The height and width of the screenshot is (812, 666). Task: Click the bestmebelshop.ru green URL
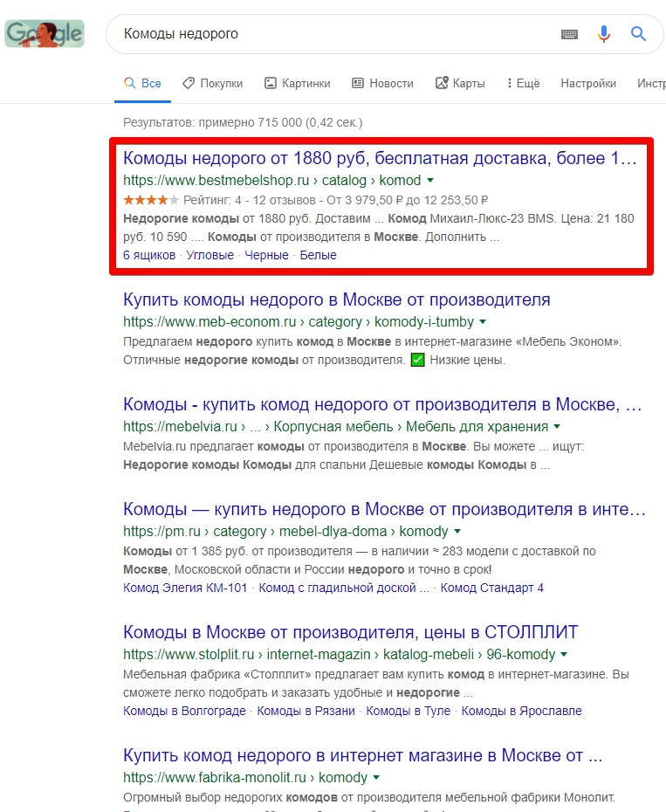point(271,180)
